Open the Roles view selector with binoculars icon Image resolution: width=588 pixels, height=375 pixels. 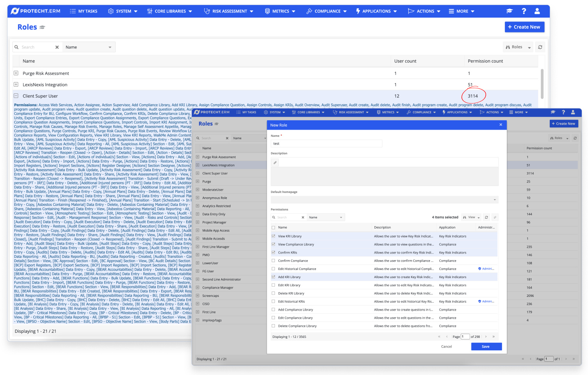tap(515, 46)
